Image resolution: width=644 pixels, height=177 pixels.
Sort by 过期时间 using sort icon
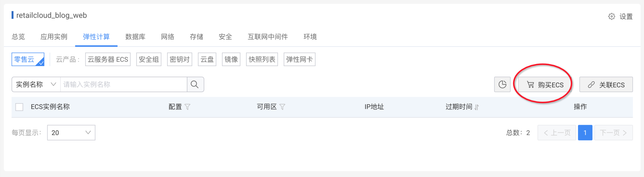point(477,107)
